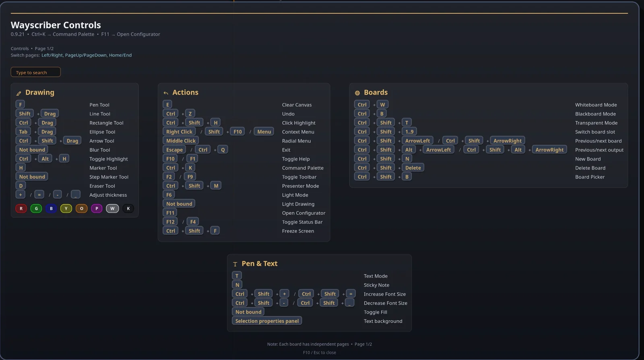
Task: Click the Rectangle Tool label
Action: [106, 123]
